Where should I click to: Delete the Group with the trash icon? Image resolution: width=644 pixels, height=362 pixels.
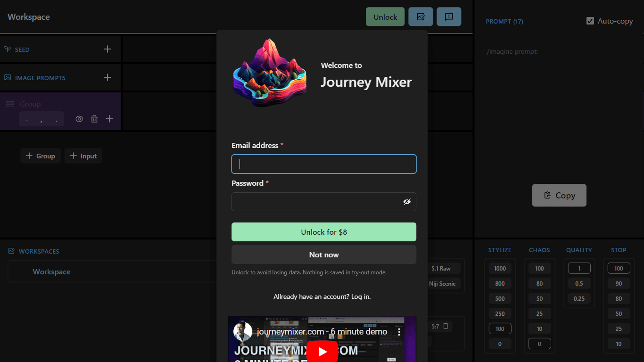[x=94, y=119]
